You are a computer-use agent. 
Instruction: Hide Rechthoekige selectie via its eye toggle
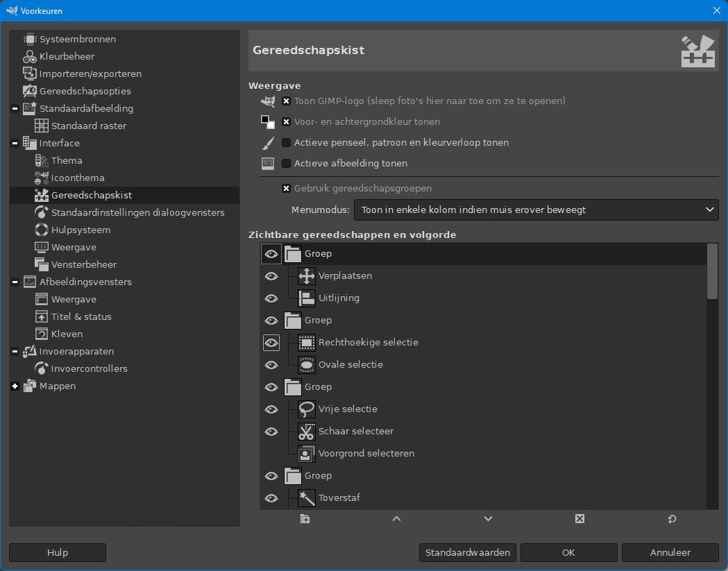[271, 342]
